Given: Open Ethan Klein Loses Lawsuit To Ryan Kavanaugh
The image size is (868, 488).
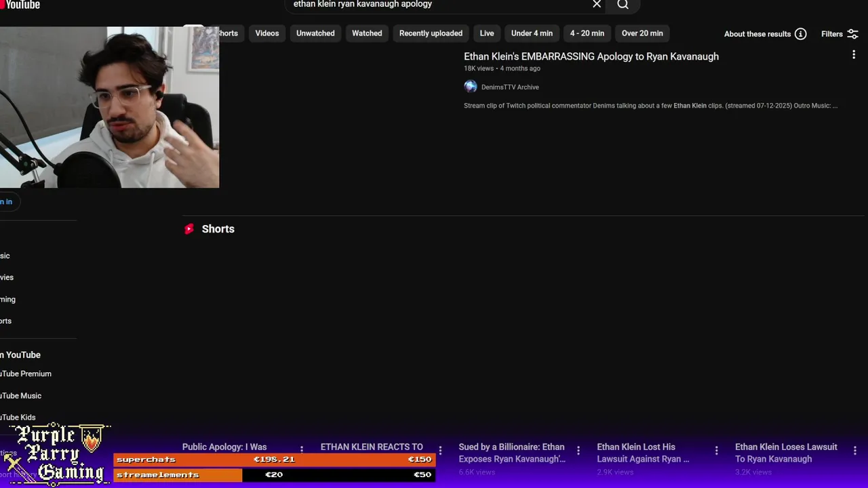Looking at the screenshot, I should 786,453.
